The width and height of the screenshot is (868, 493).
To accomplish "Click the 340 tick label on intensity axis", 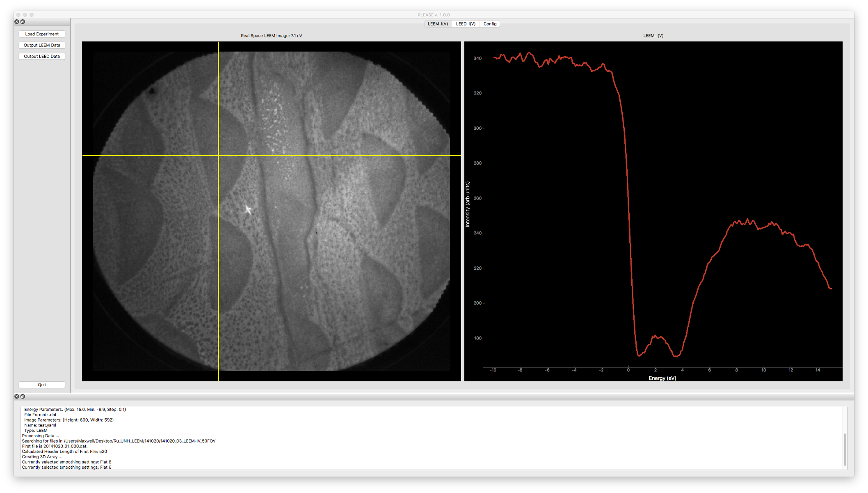I will point(477,58).
